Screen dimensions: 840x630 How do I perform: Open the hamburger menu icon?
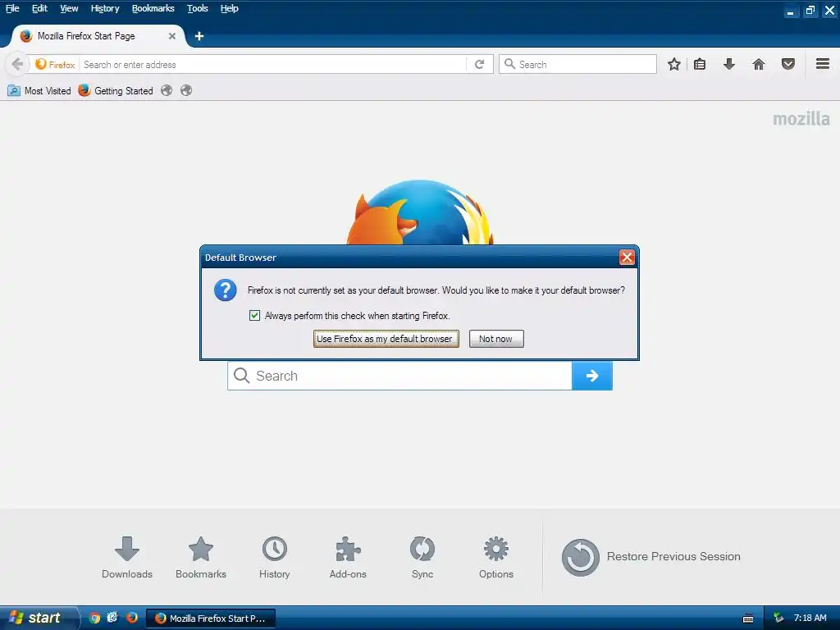(823, 64)
